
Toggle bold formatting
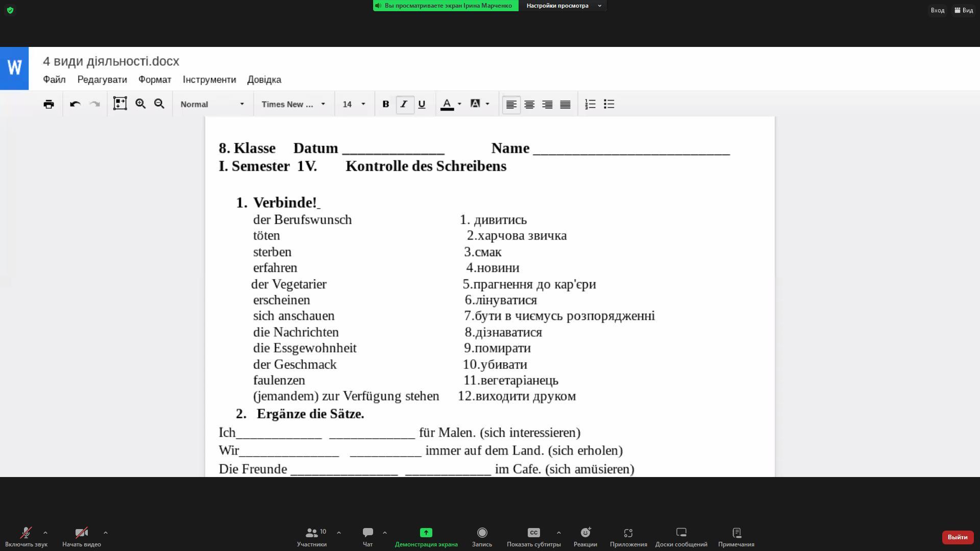[385, 104]
